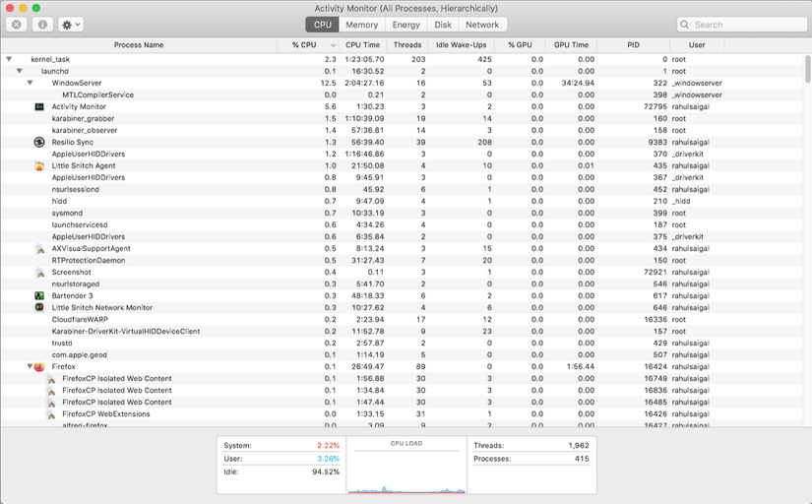Screen dimensions: 812x504
Task: Click the Firefox process icon
Action: pos(39,367)
